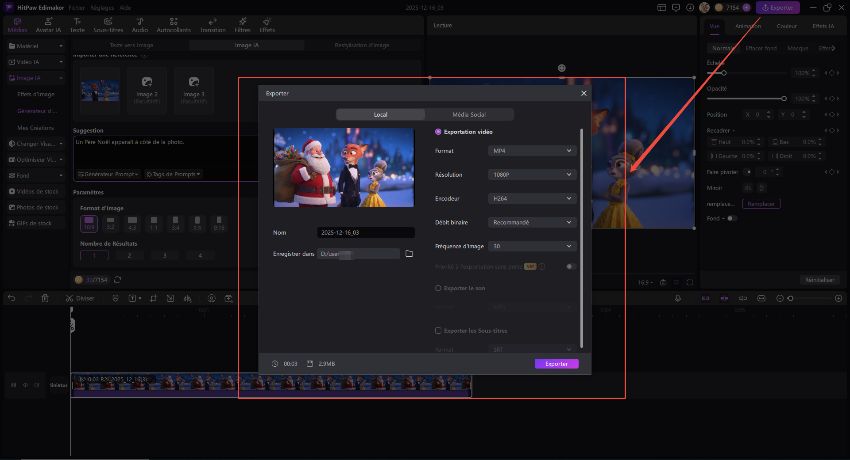Toggle the priority export switch

(x=571, y=266)
